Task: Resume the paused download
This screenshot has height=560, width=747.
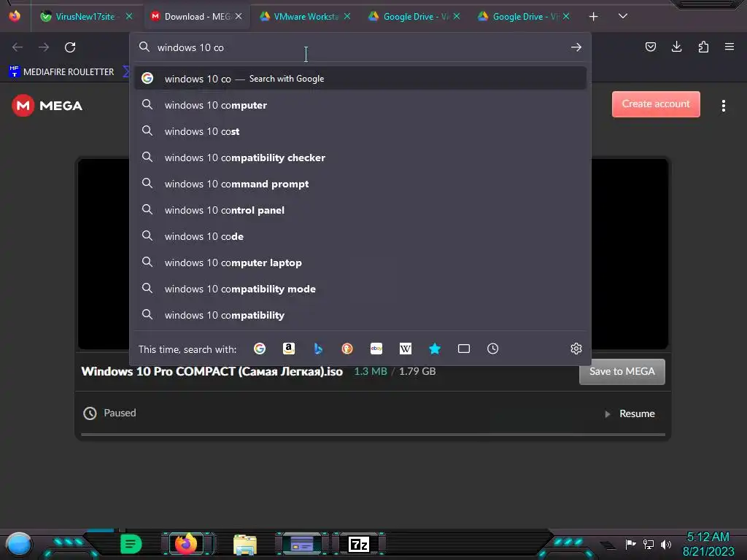Action: [630, 414]
